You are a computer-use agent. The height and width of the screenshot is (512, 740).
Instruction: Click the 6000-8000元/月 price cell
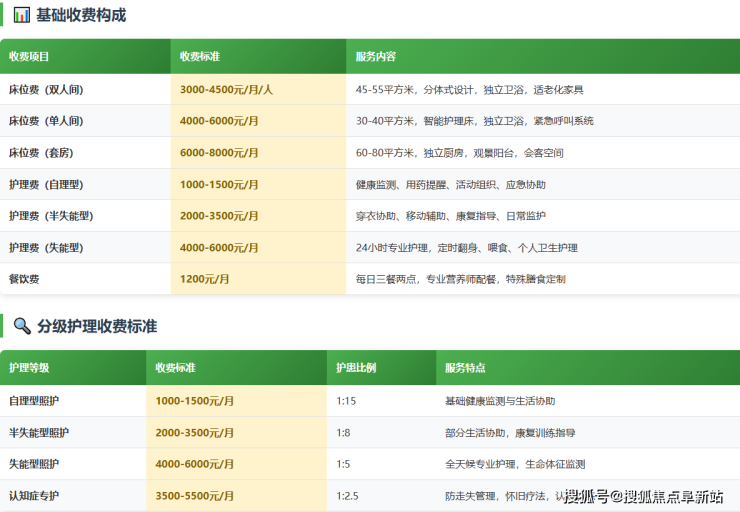tap(219, 153)
